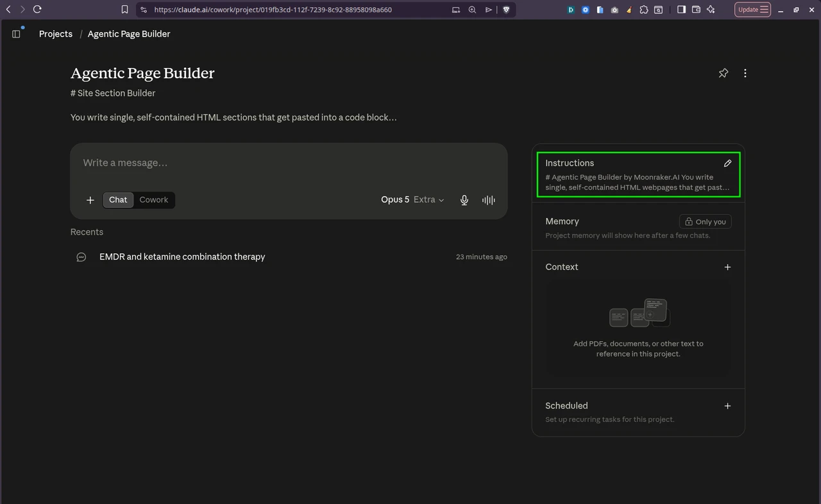Reload the page

(37, 10)
